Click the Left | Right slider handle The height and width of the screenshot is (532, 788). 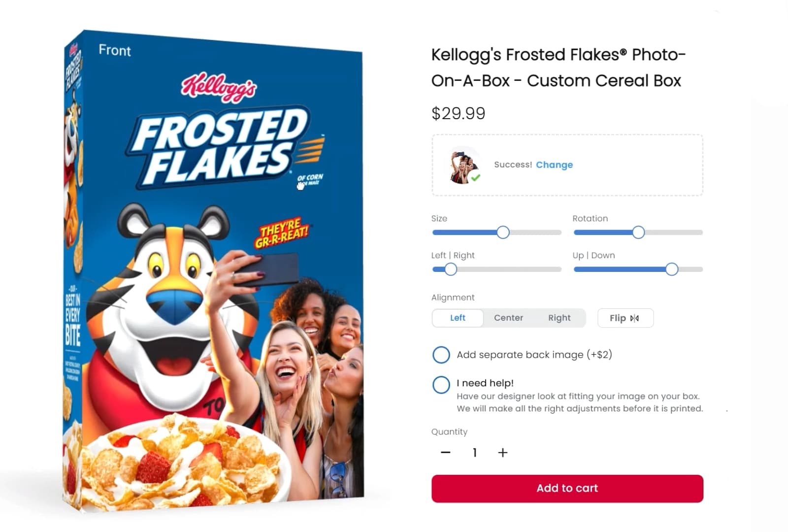click(x=451, y=269)
